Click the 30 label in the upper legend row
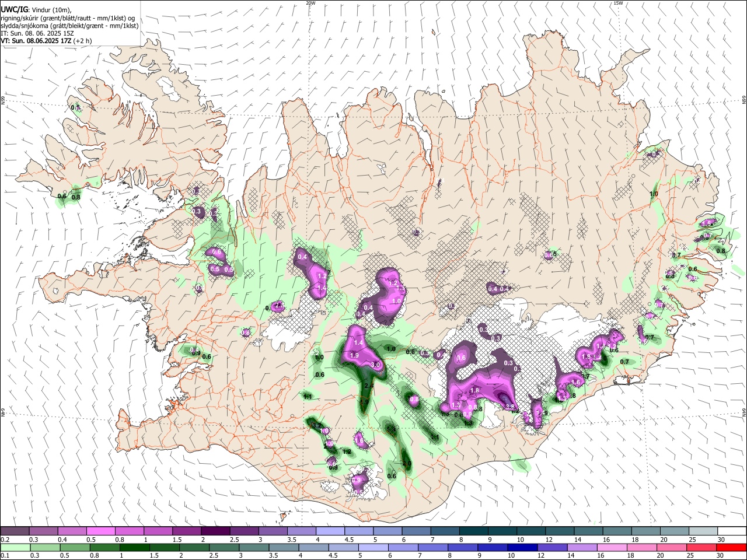The height and width of the screenshot is (560, 747). (x=721, y=540)
